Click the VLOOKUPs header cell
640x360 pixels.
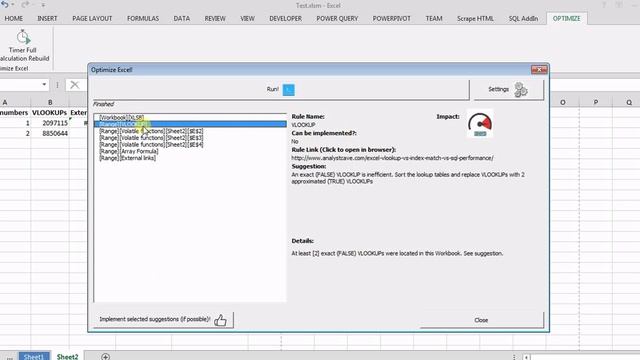point(50,112)
